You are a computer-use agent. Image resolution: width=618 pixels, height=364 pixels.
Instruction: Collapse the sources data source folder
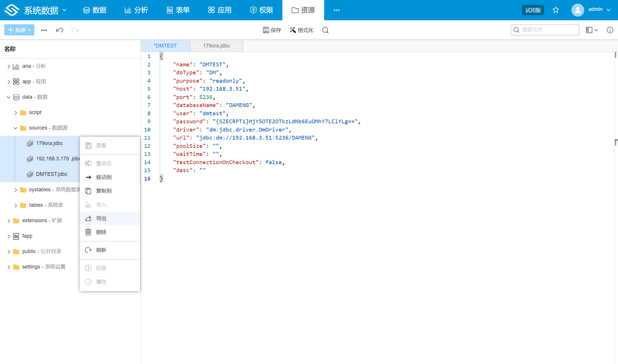click(x=15, y=128)
